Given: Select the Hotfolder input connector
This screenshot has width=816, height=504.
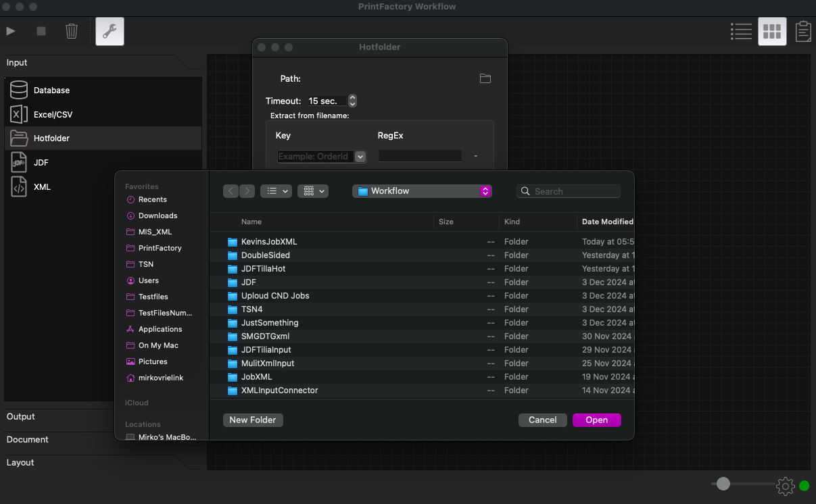Looking at the screenshot, I should pos(103,138).
